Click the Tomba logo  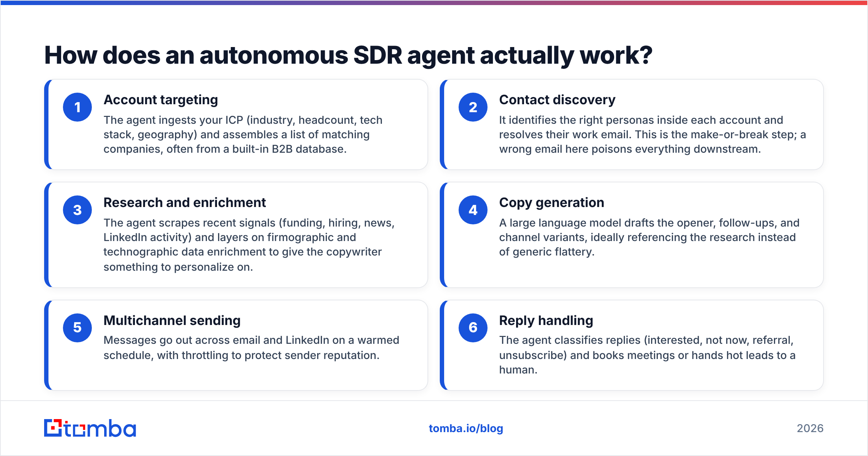[x=90, y=428]
